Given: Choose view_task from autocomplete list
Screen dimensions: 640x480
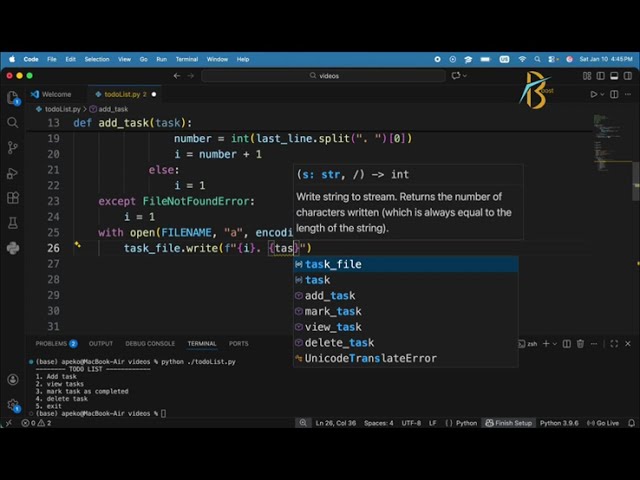Looking at the screenshot, I should click(x=406, y=327).
